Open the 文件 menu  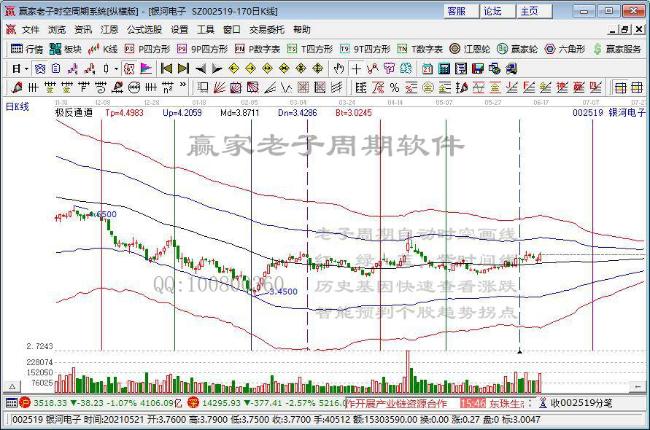tap(30, 29)
